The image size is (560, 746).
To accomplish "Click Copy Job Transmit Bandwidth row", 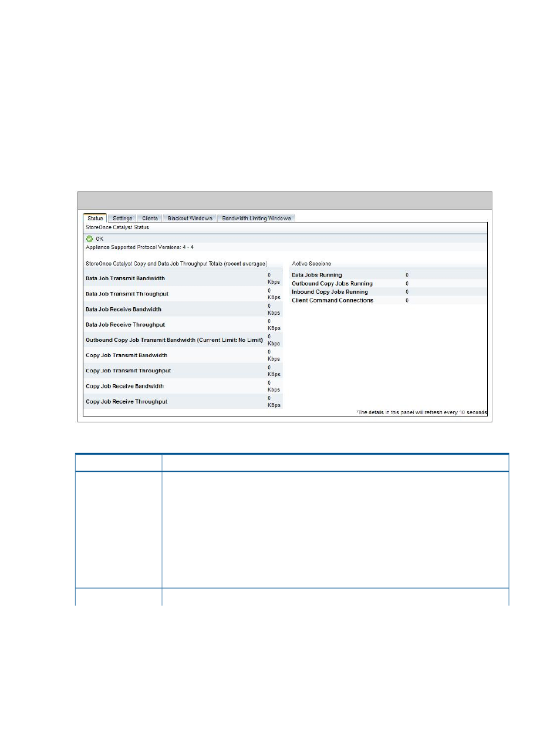I will (x=183, y=355).
